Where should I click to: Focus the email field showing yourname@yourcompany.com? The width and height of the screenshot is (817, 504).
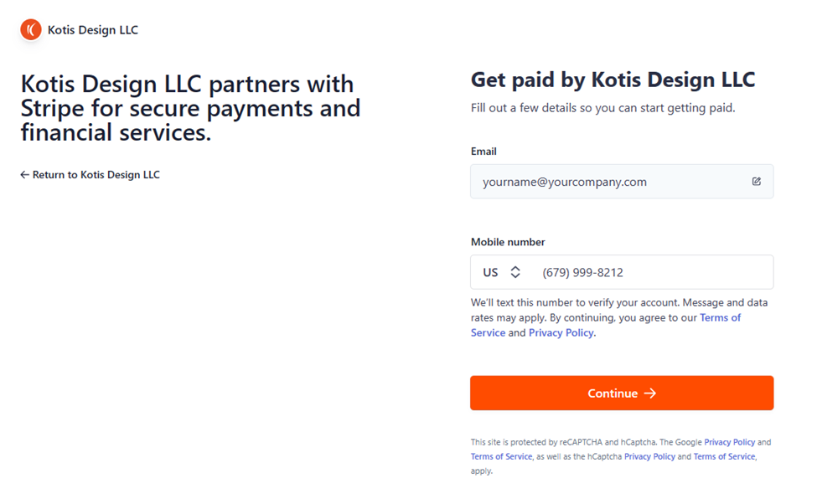pyautogui.click(x=603, y=182)
